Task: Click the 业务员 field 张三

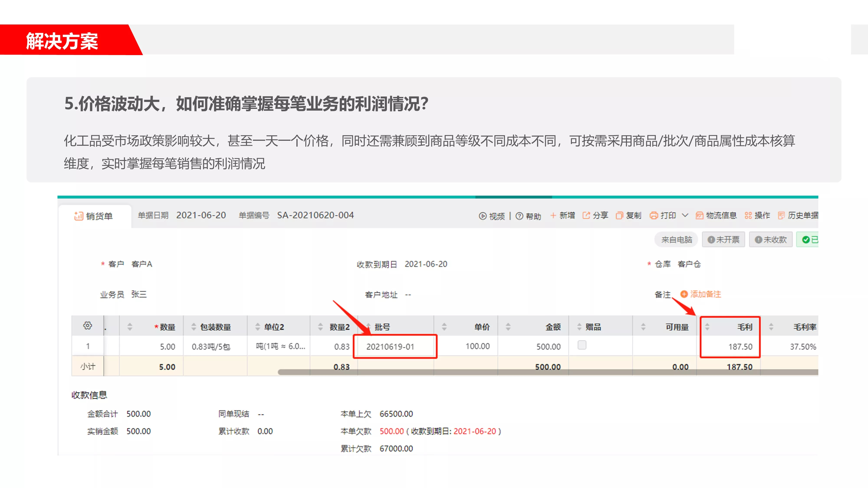Action: pyautogui.click(x=139, y=294)
